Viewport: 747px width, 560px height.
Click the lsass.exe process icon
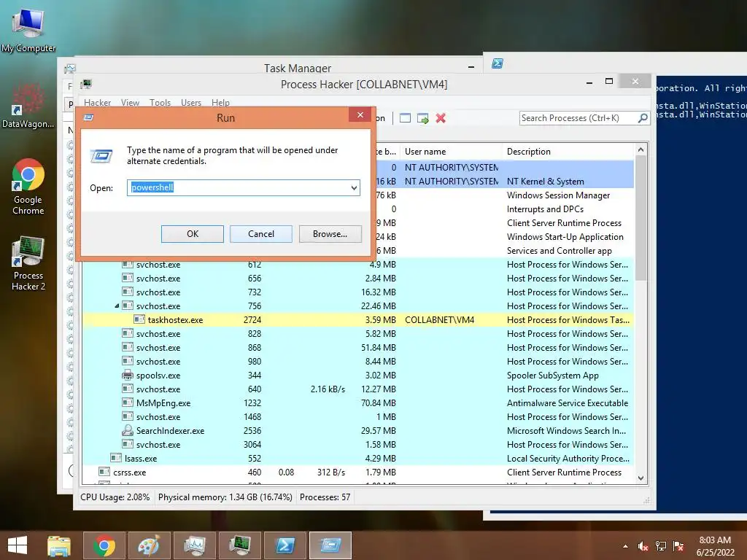point(116,458)
